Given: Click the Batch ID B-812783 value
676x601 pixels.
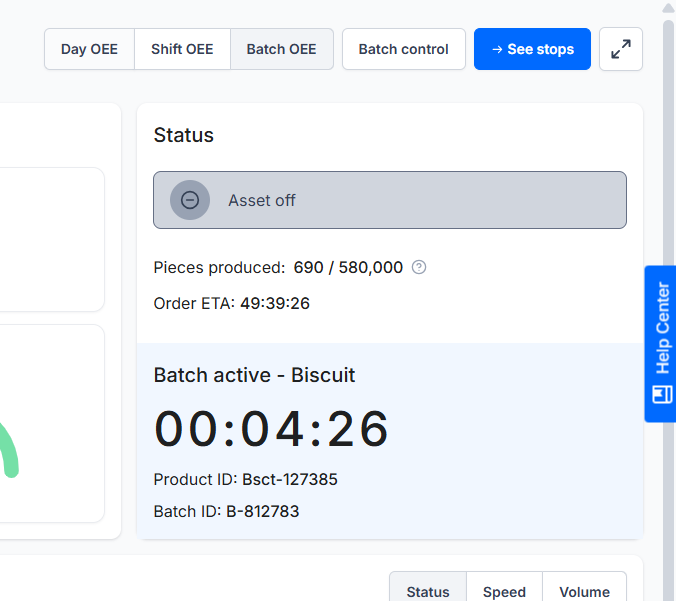Looking at the screenshot, I should pyautogui.click(x=262, y=511).
